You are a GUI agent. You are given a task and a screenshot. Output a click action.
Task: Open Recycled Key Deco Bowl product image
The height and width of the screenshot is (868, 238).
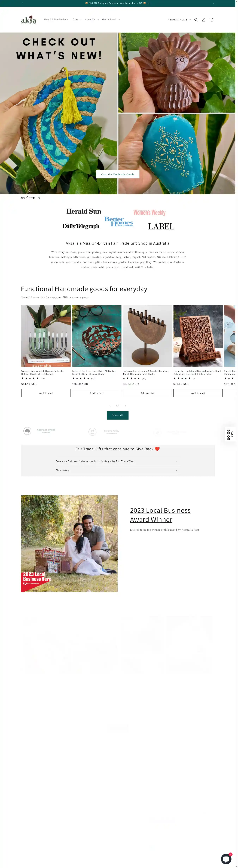[x=96, y=336]
